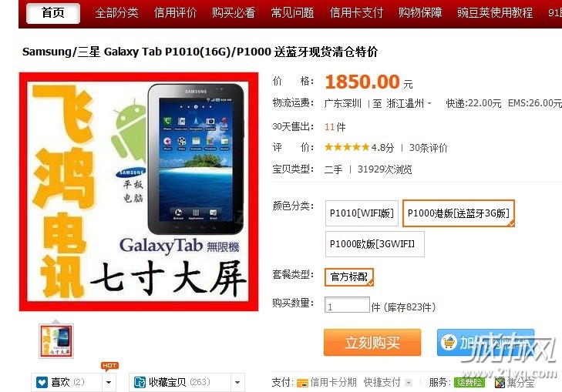This screenshot has height=392, width=562.
Task: Expand the 喜欢 dropdown arrow
Action: (109, 382)
